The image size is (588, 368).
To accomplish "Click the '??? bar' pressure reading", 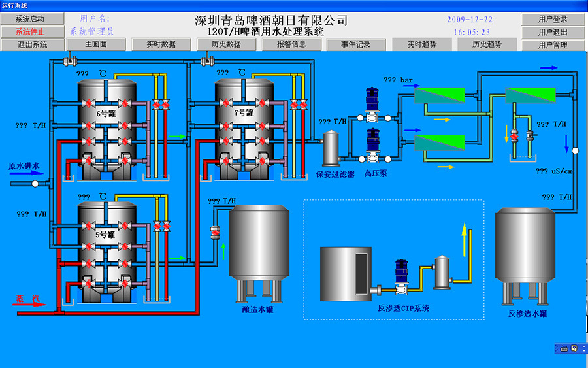I will (x=398, y=80).
